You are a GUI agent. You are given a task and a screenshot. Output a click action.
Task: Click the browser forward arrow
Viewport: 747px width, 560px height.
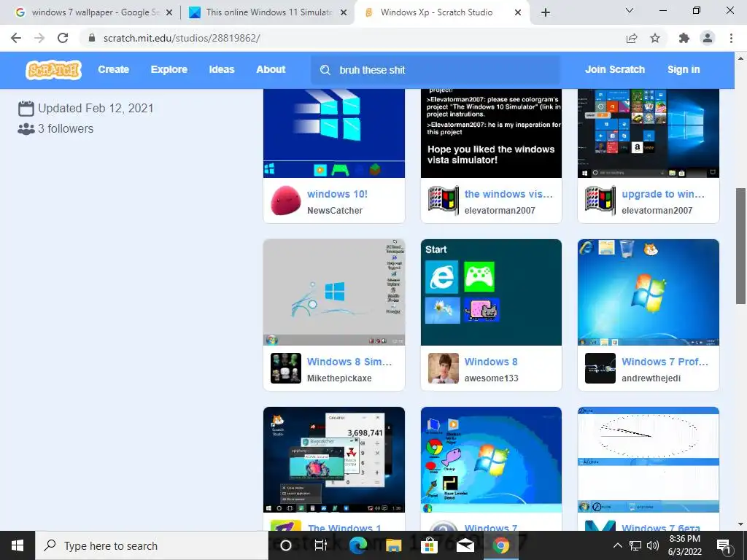tap(39, 38)
